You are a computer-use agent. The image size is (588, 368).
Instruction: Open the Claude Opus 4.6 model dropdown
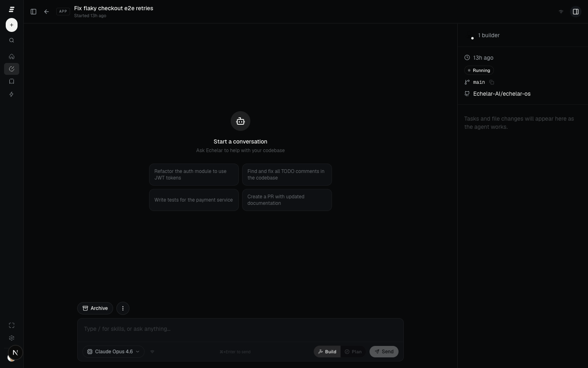coord(114,352)
